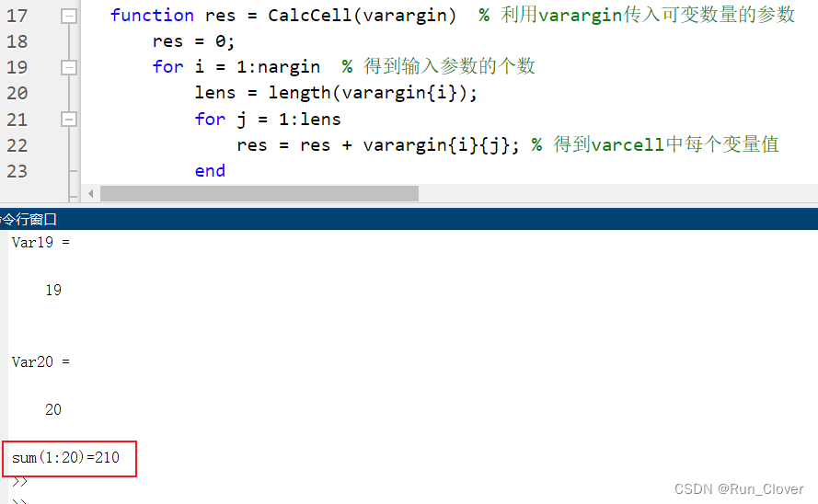Click 'CalcCell(varargin)' in the function definition

[362, 16]
